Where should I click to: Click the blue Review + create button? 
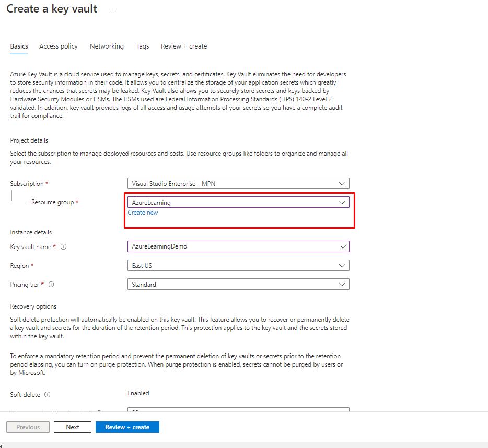point(127,427)
